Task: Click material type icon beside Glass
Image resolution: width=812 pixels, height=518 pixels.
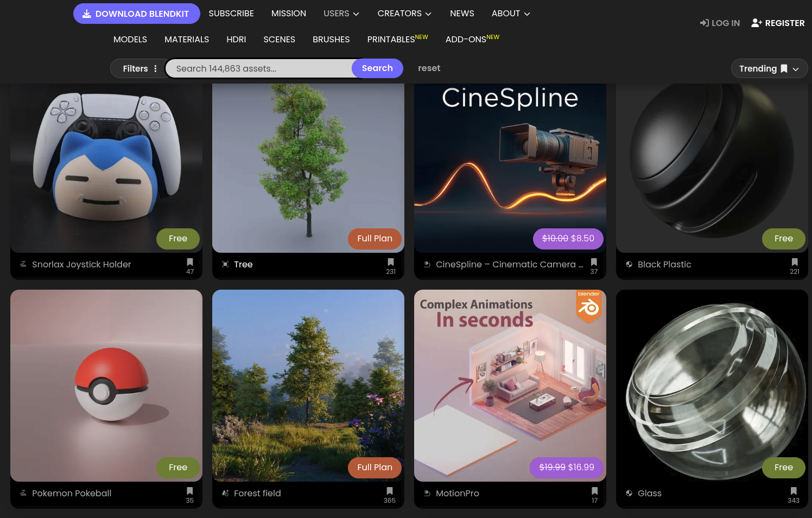Action: point(629,493)
